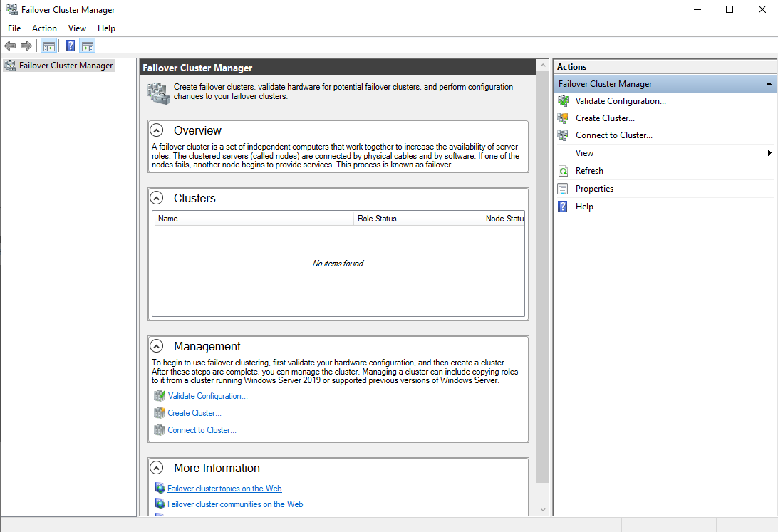Screen dimensions: 778x532
Task: Click the Help question-mark toolbar icon
Action: click(69, 45)
